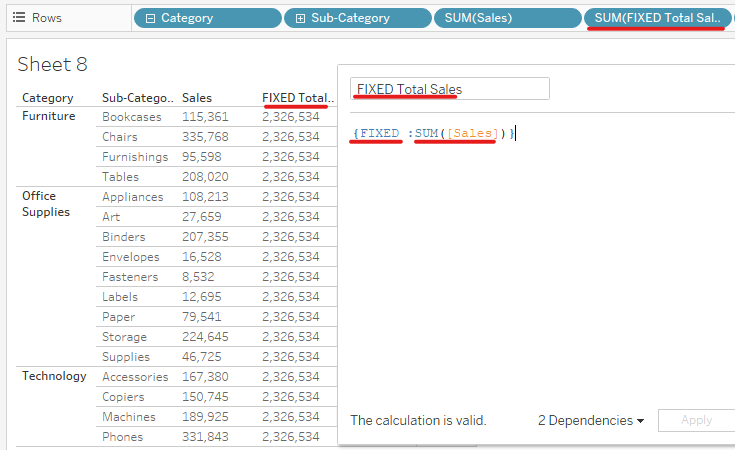Select the FIXED Total.. column header

pos(298,98)
